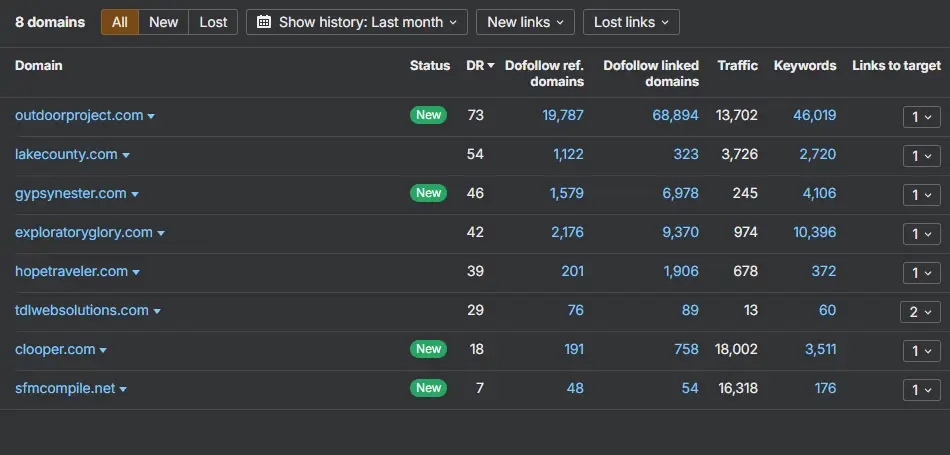
Task: Expand links to target dropdown for outdoorproject.com
Action: [922, 117]
